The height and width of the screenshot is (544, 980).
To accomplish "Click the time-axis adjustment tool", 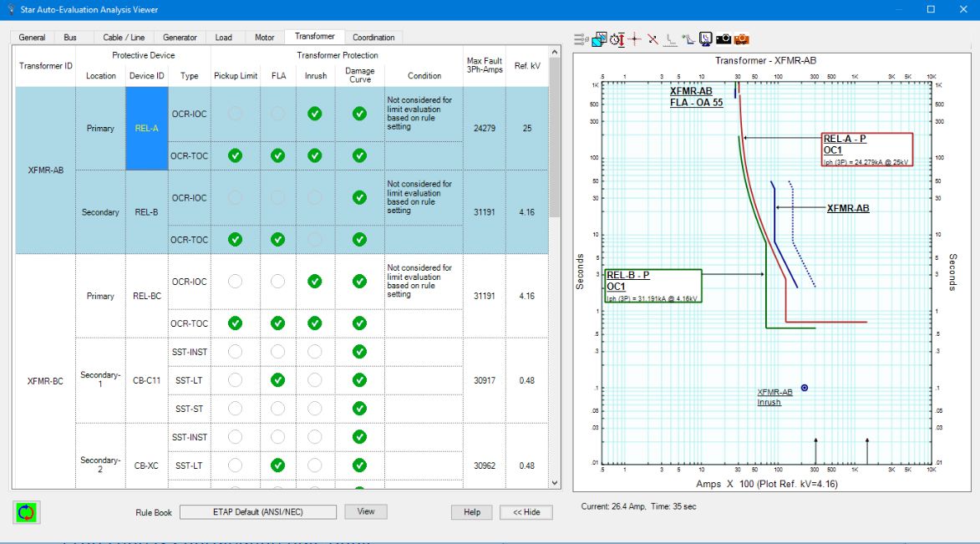I will click(x=617, y=38).
